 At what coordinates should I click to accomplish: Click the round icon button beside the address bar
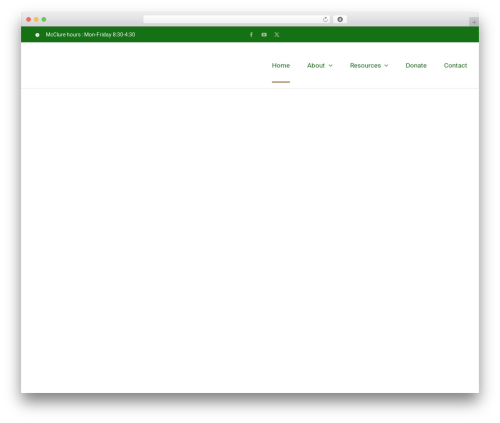point(340,19)
